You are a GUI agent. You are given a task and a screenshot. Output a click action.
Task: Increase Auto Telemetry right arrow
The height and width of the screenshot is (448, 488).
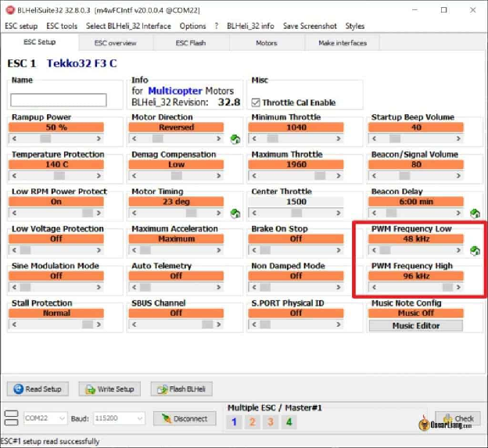click(218, 287)
